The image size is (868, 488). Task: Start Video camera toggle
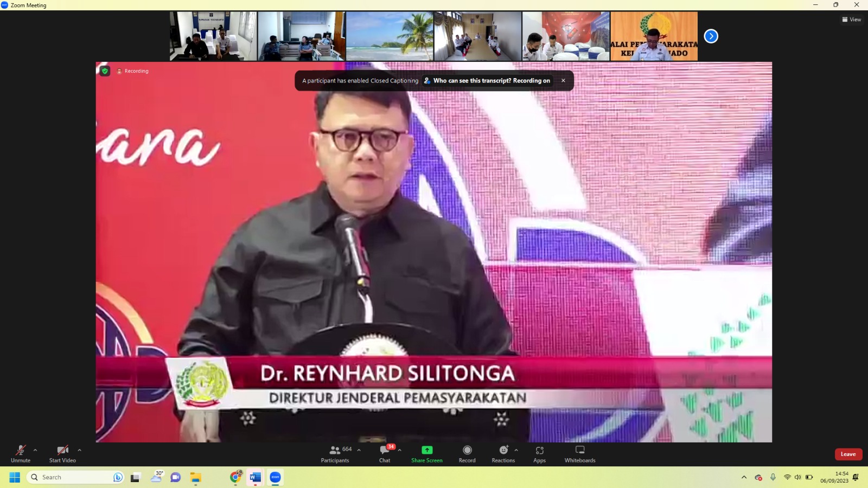[x=62, y=454]
